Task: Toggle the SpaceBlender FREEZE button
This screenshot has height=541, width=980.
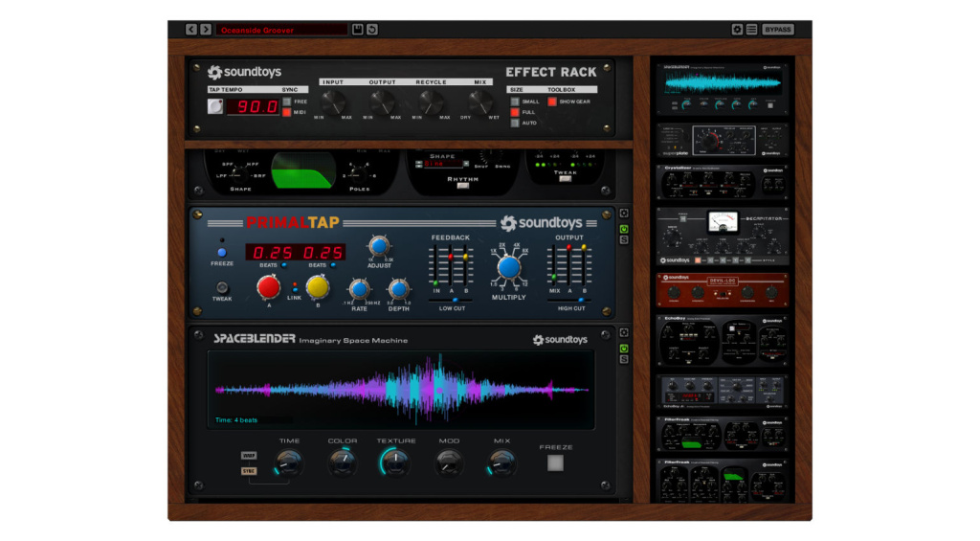Action: (x=555, y=462)
